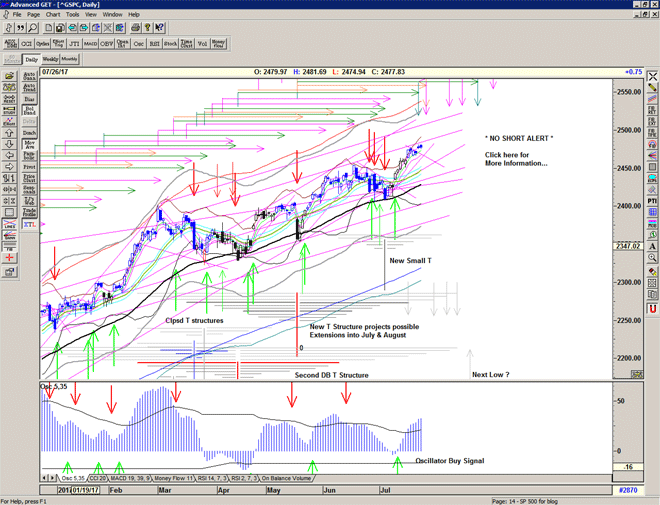Toggle the Mov Avg study button
The image size is (660, 505).
[x=29, y=144]
